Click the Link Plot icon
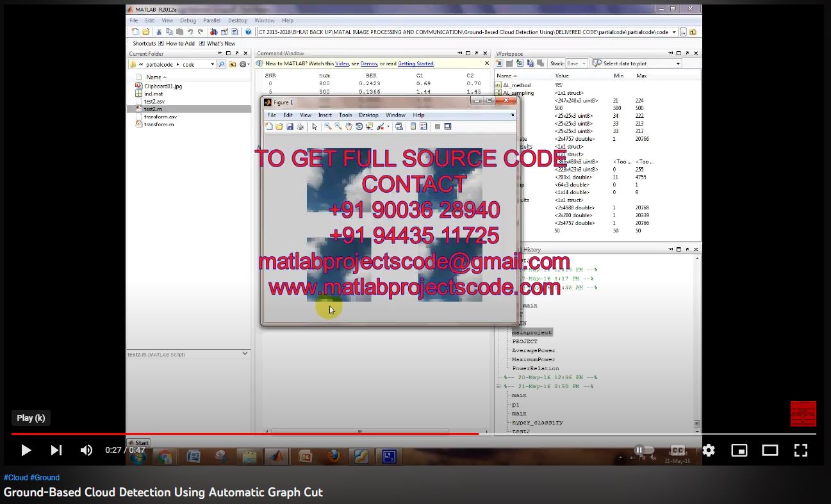The image size is (831, 504). 399,127
